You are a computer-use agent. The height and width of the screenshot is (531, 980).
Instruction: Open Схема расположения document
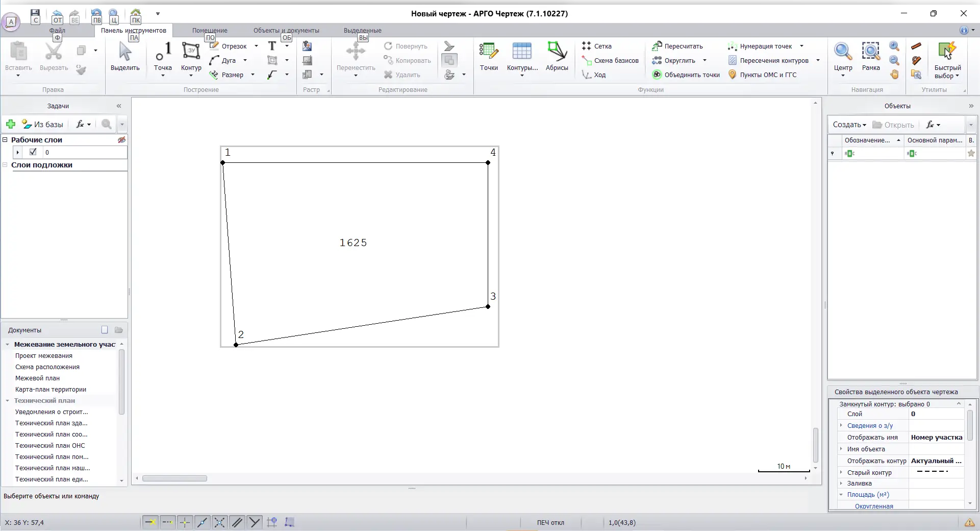(47, 367)
